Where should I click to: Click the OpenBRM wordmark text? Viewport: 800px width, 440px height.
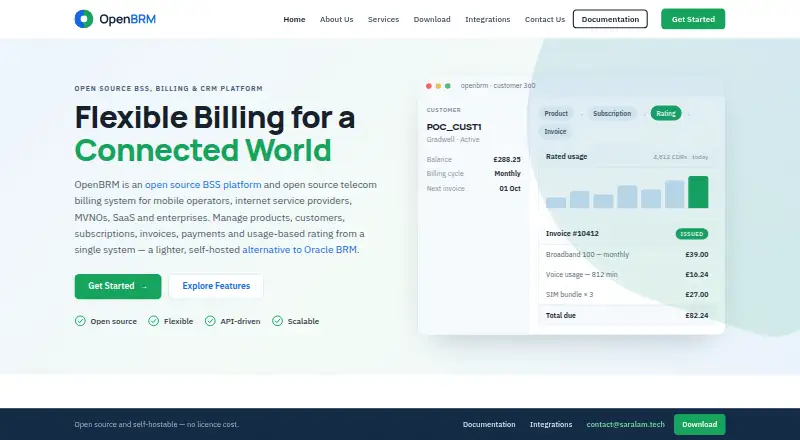[x=128, y=19]
